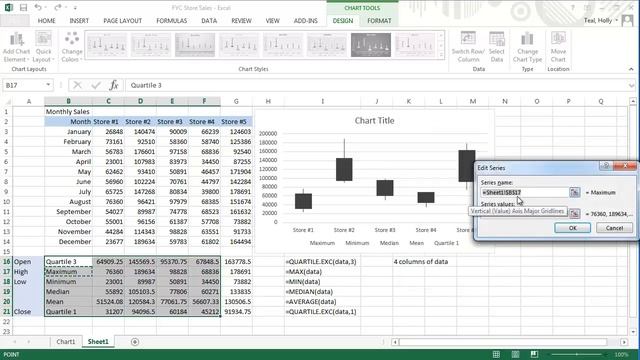Select row 15 header
The width and height of the screenshot is (640, 360).
point(6,251)
